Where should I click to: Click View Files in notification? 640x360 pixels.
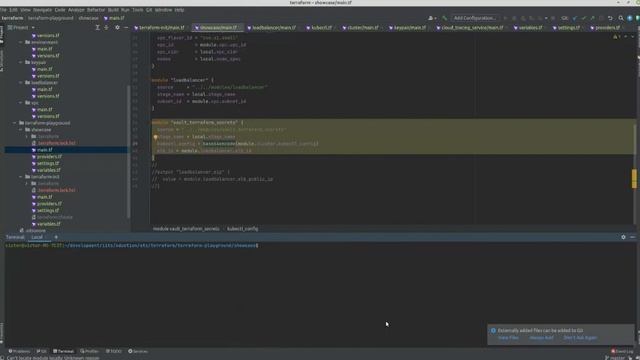pos(508,338)
